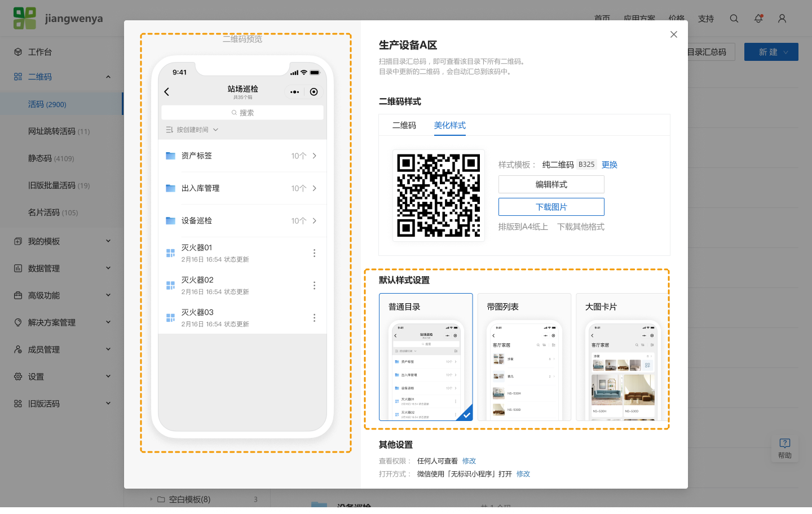812x514 pixels.
Task: Click the 更换 template link
Action: coord(610,165)
